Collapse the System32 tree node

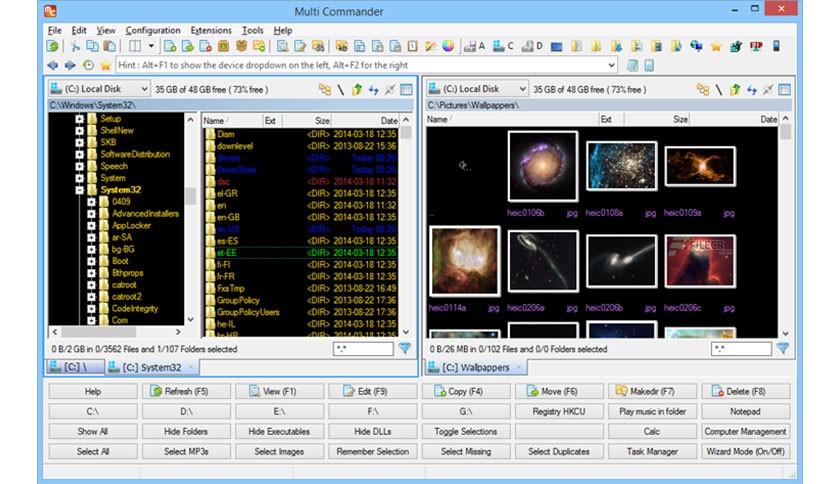coord(79,190)
